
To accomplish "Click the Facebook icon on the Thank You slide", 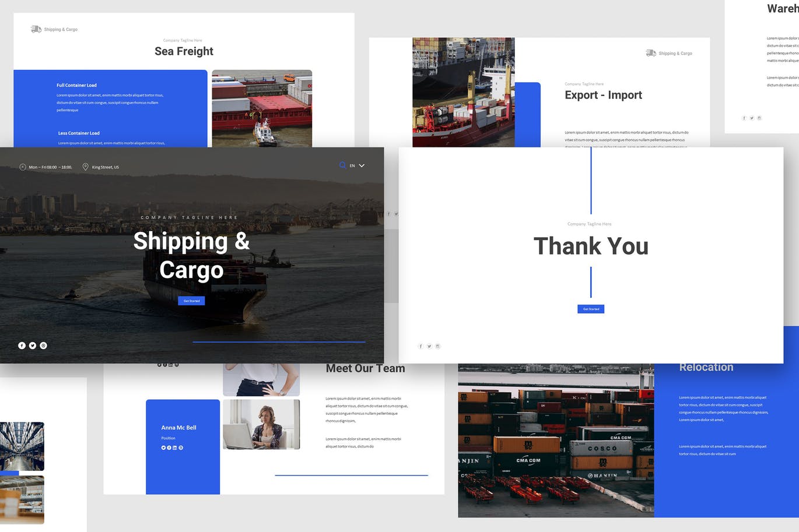I will click(420, 346).
